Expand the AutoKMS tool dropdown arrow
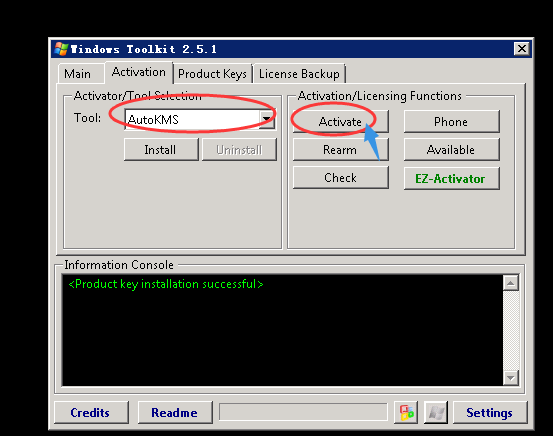553x436 pixels. (267, 119)
